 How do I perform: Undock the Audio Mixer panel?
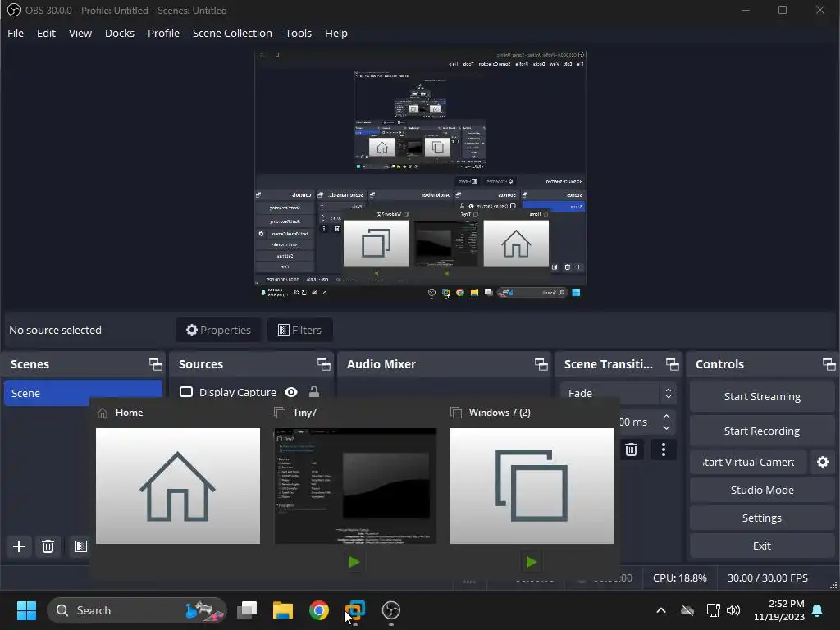541,364
